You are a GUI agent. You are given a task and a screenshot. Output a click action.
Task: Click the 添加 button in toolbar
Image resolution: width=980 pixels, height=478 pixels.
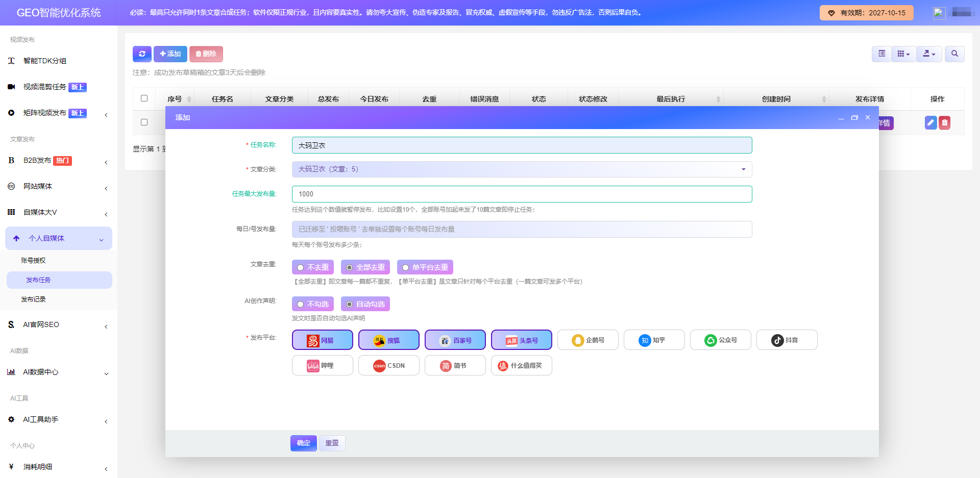[x=170, y=54]
